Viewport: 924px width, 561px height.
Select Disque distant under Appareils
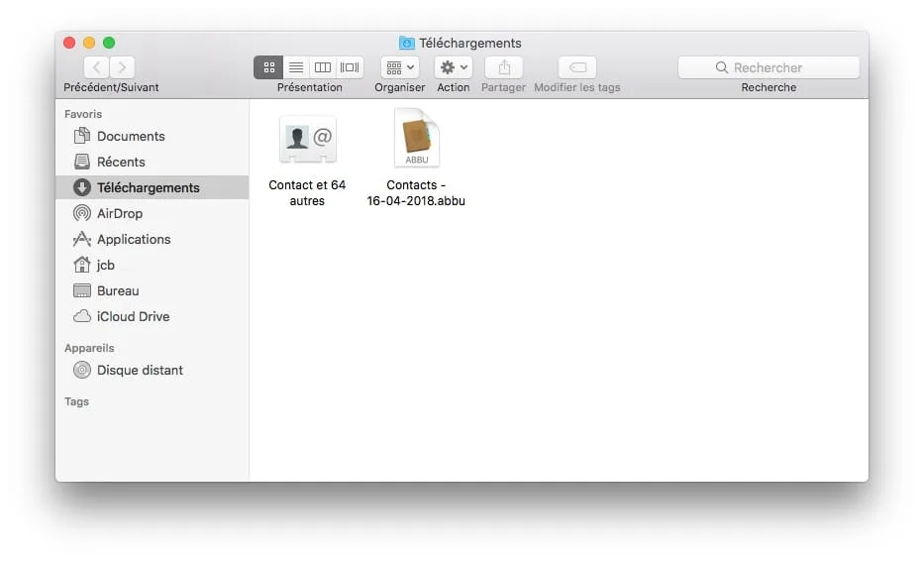coord(153,370)
